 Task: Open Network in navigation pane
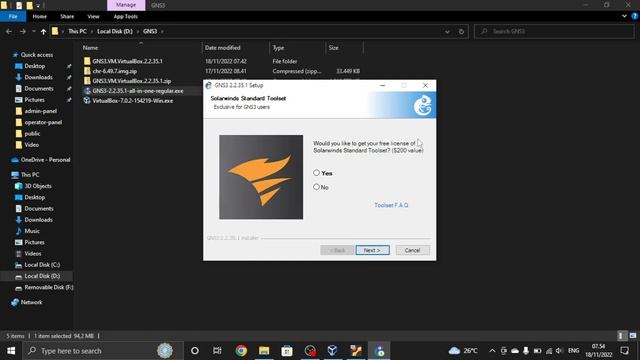31,302
